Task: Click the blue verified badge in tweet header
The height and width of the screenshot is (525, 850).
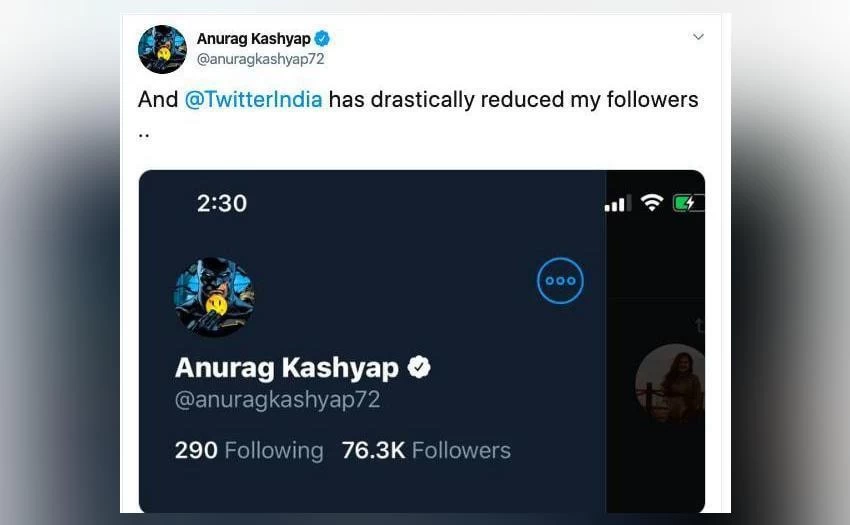Action: [322, 39]
